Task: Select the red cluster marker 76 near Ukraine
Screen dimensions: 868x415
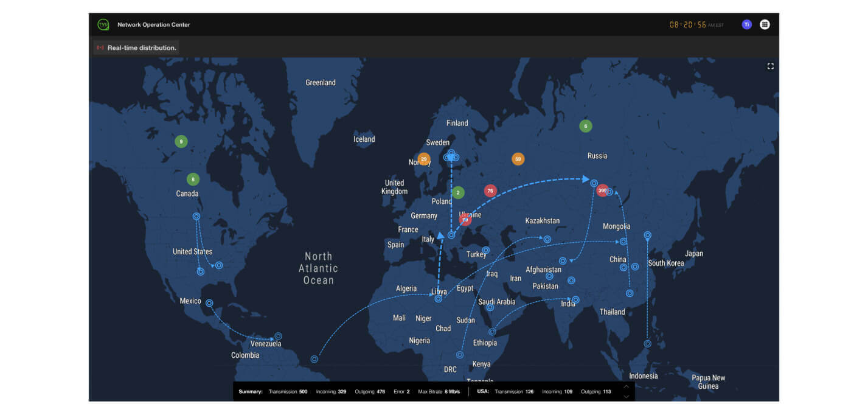Action: tap(490, 190)
